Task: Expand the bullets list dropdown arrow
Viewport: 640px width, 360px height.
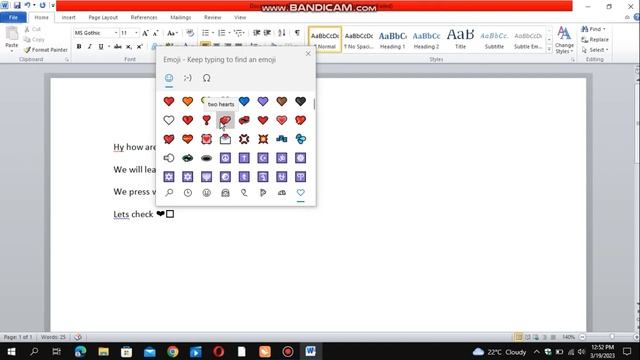Action: point(213,33)
